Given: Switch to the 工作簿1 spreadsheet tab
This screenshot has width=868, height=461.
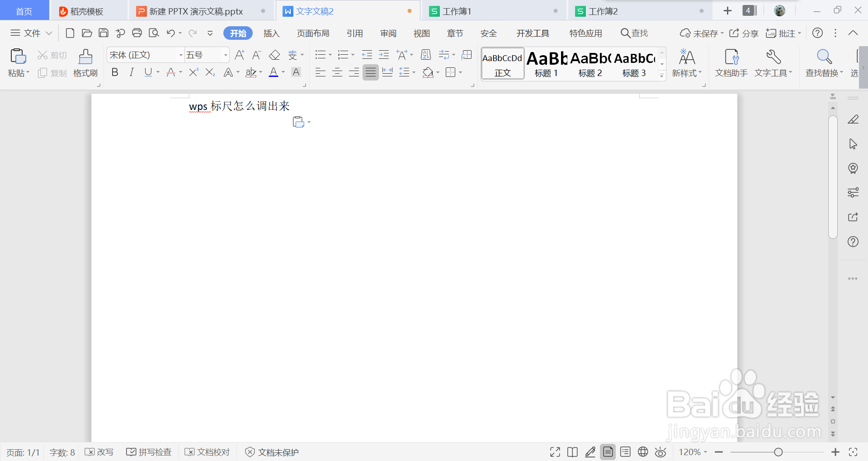Looking at the screenshot, I should 457,10.
